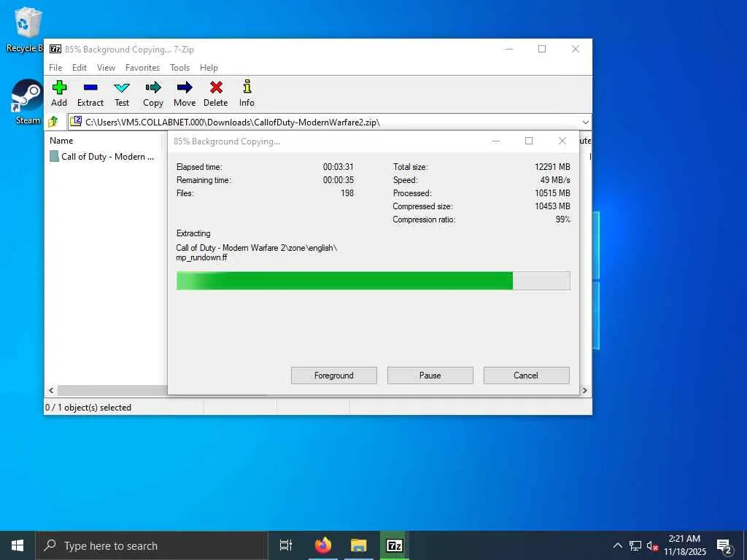Click the horizontal scrollbar left arrow
The image size is (747, 560).
(x=52, y=391)
